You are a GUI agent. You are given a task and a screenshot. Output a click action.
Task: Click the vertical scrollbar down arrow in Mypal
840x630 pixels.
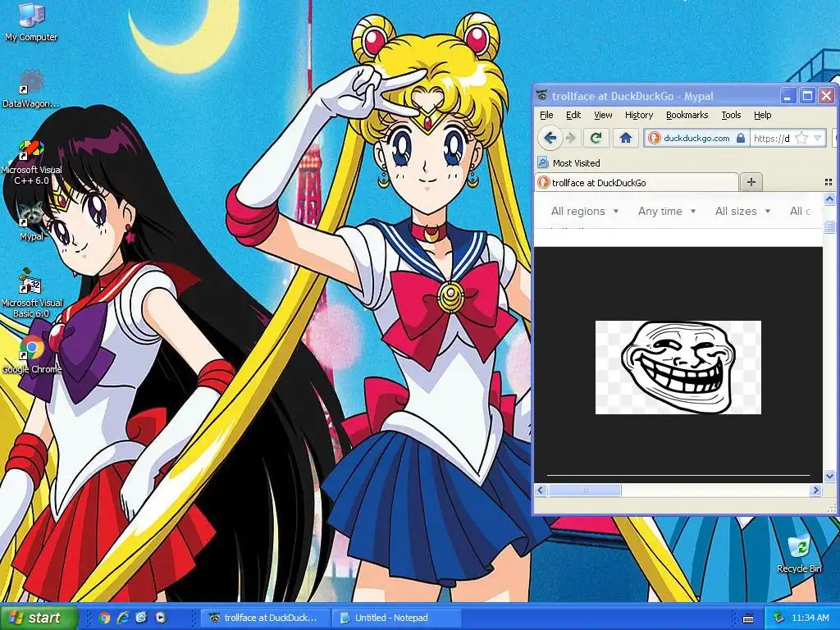830,475
